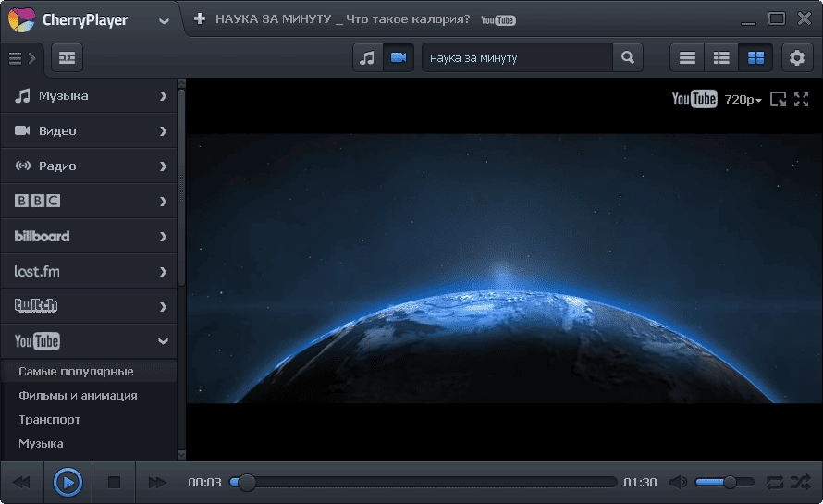Open the Музыка section
823x504 pixels.
[x=89, y=96]
